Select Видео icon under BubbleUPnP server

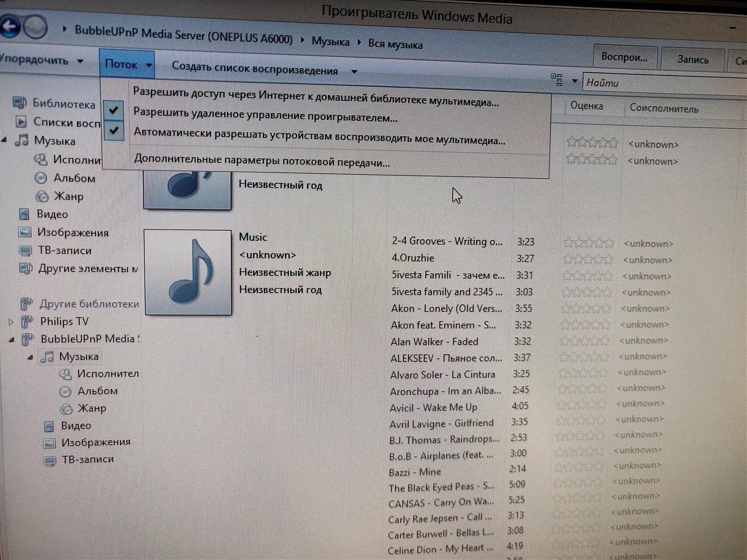(x=49, y=426)
